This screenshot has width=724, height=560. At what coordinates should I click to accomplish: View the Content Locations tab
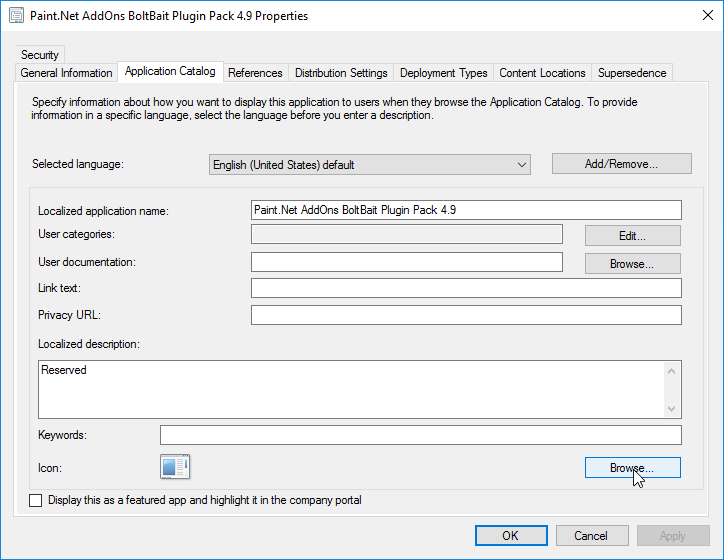click(x=542, y=73)
